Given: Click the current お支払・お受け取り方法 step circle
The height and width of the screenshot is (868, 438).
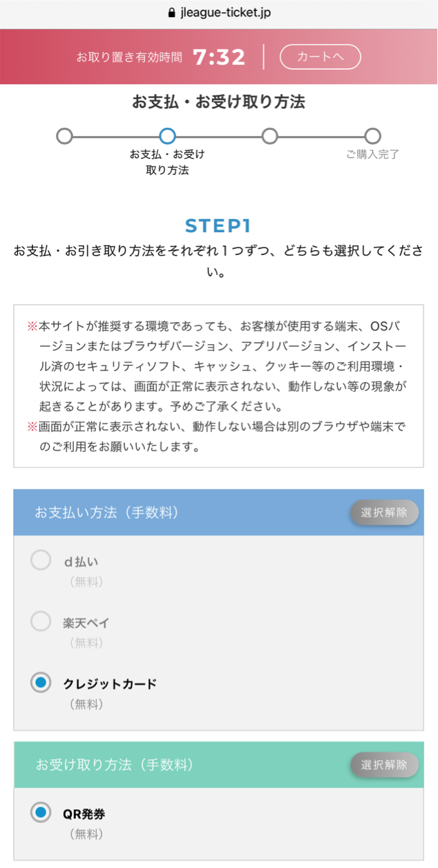Looking at the screenshot, I should (x=167, y=136).
